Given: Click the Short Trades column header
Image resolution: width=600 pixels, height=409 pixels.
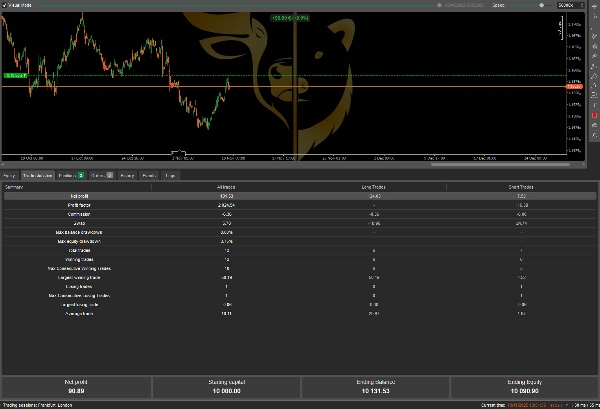Looking at the screenshot, I should [x=521, y=187].
